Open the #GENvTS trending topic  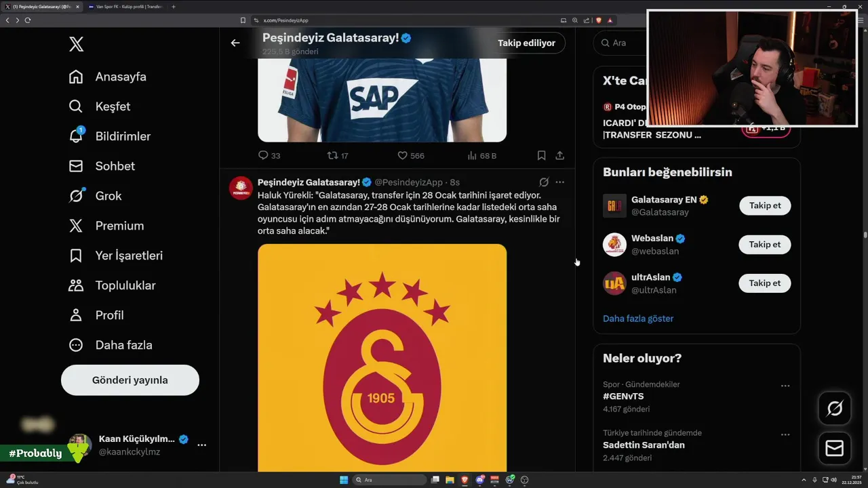(623, 396)
